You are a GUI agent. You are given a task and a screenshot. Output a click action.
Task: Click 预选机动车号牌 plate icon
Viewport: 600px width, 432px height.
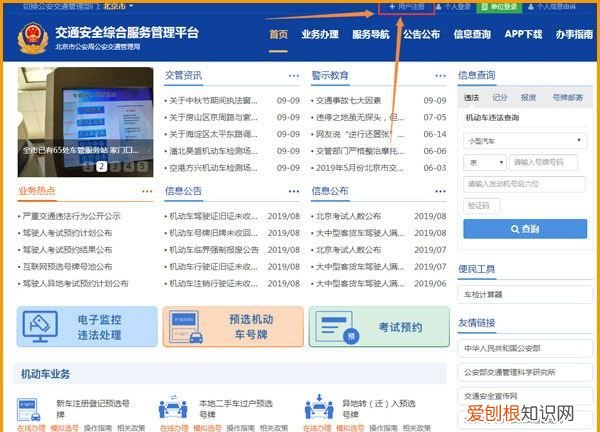point(186,326)
